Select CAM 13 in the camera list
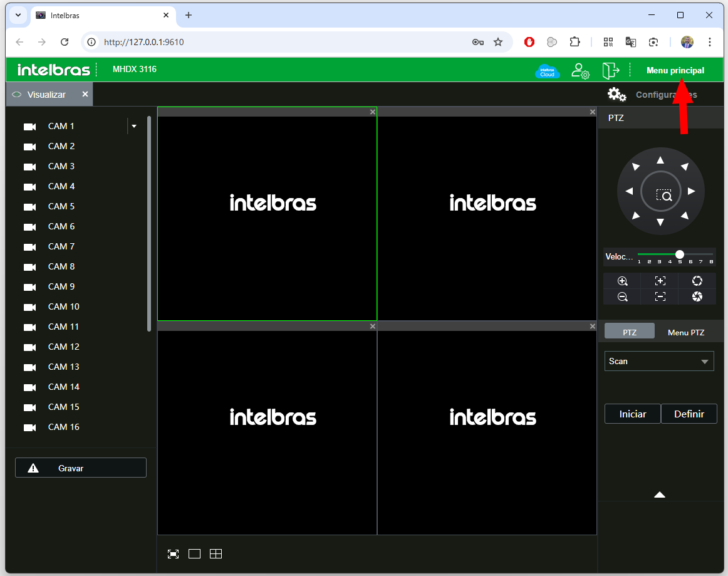The image size is (728, 576). tap(64, 367)
